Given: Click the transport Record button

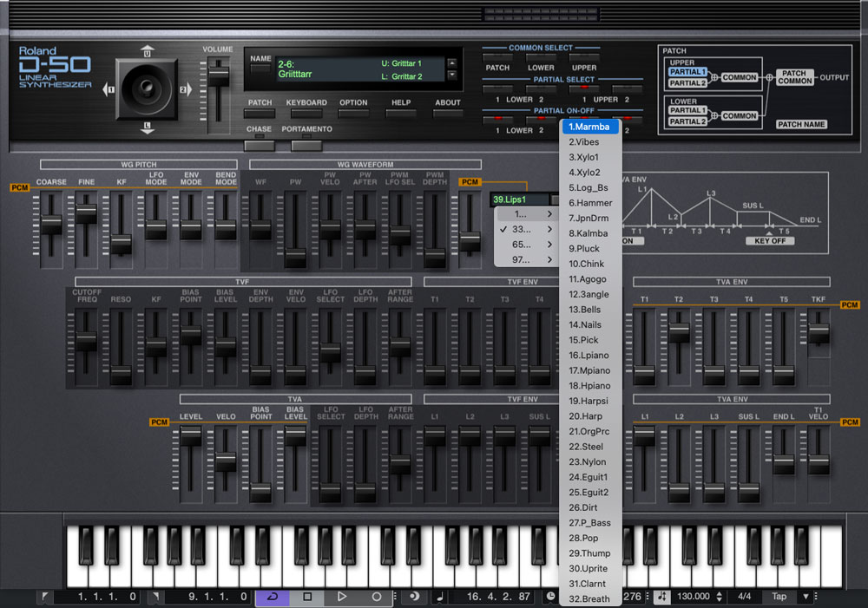Looking at the screenshot, I should 377,597.
